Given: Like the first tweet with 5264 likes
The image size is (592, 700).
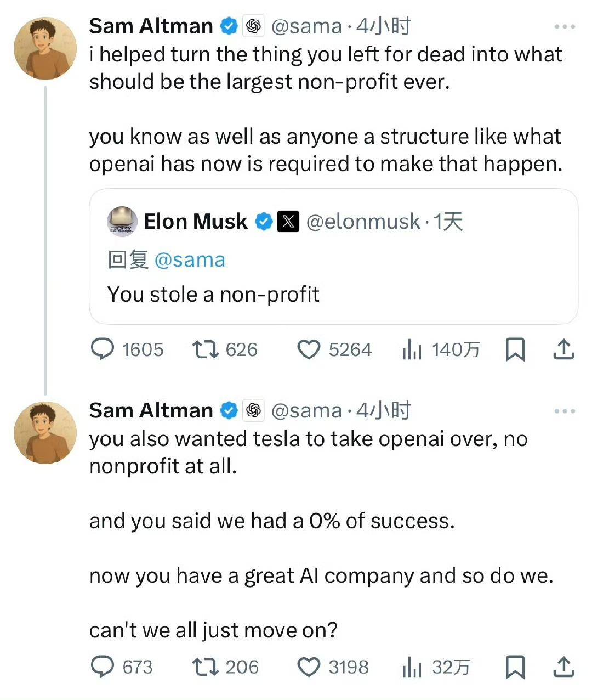Looking at the screenshot, I should pos(309,349).
